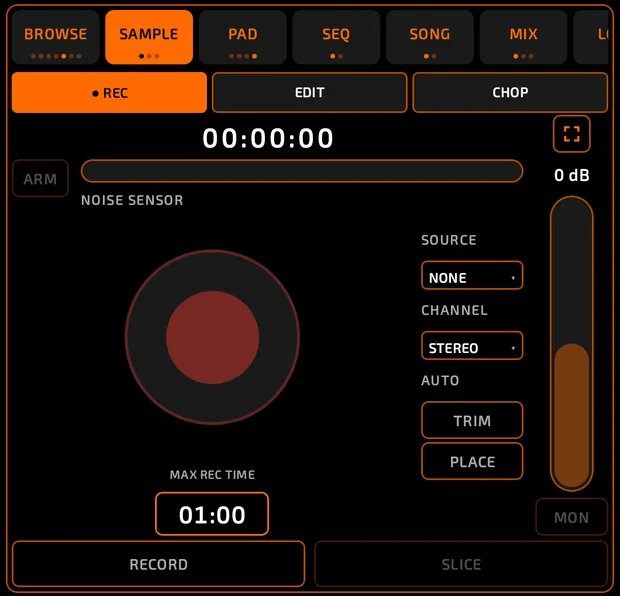This screenshot has height=596, width=620.
Task: Switch to the BROWSE tab
Action: tap(56, 37)
